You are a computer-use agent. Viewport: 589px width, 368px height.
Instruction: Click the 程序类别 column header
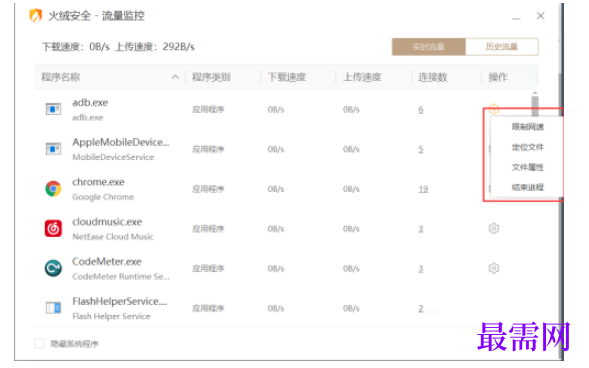point(211,77)
